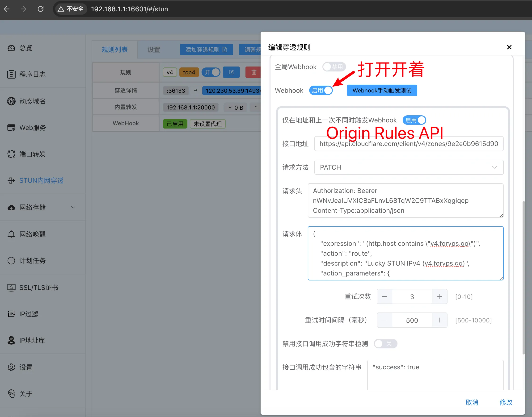Disable the Webhook 启用 switch
532x417 pixels.
pos(321,91)
